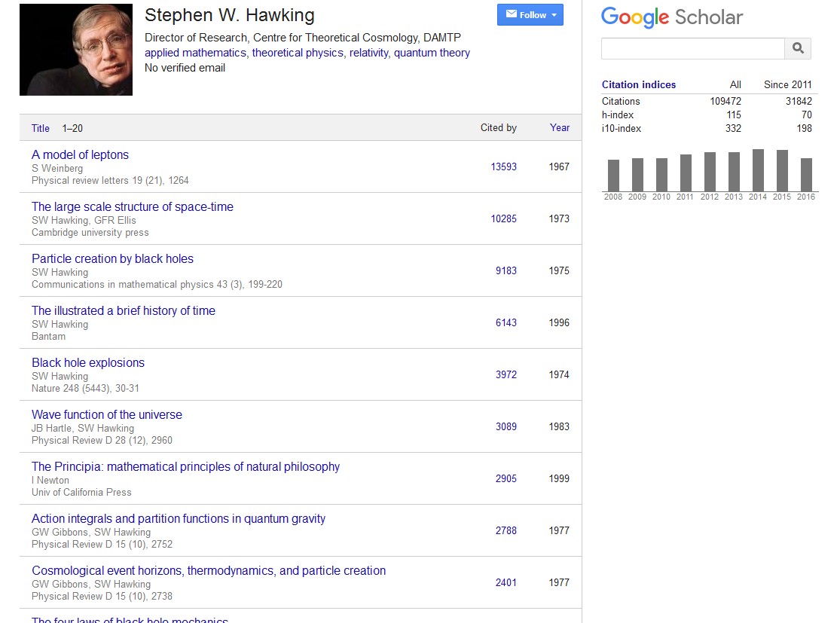This screenshot has width=840, height=623.
Task: Sort publications by Title header
Action: [x=40, y=129]
